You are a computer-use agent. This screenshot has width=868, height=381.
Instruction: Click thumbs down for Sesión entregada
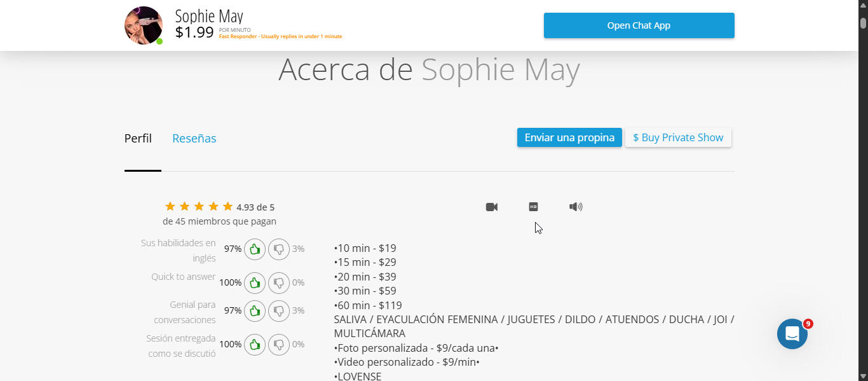tap(279, 344)
